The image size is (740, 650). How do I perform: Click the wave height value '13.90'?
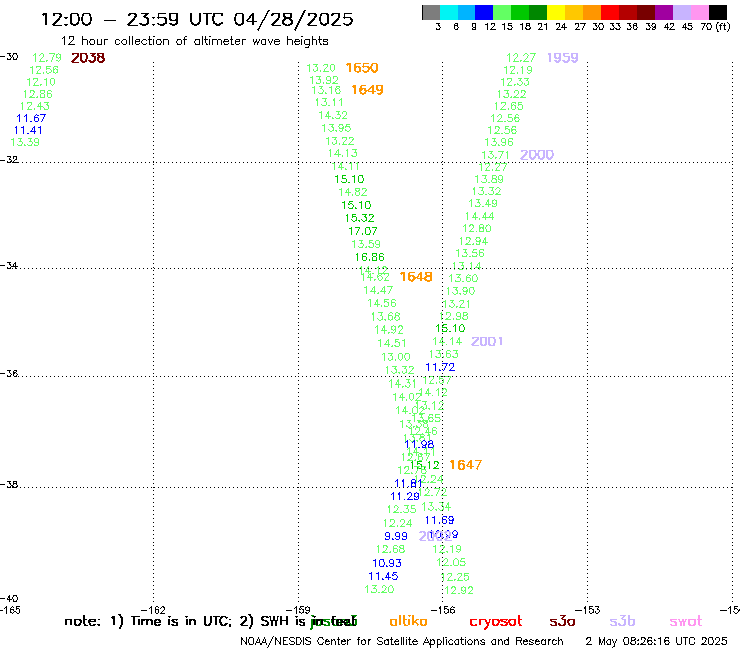461,291
